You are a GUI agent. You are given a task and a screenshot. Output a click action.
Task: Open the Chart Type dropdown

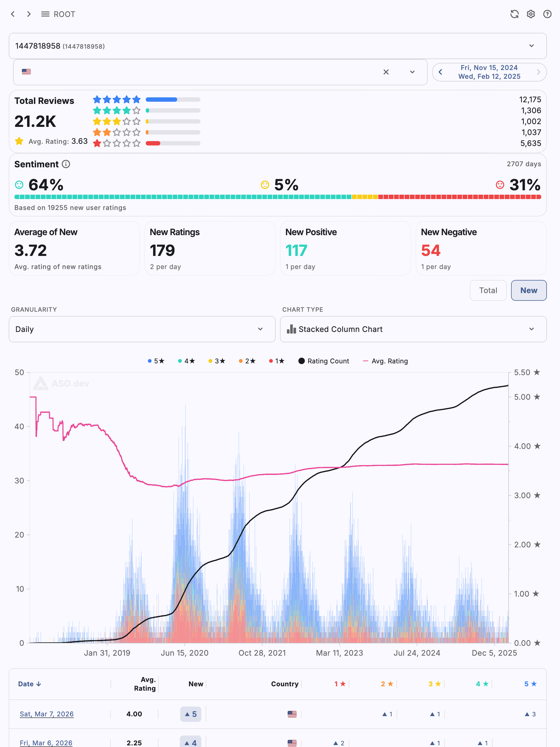pyautogui.click(x=413, y=329)
